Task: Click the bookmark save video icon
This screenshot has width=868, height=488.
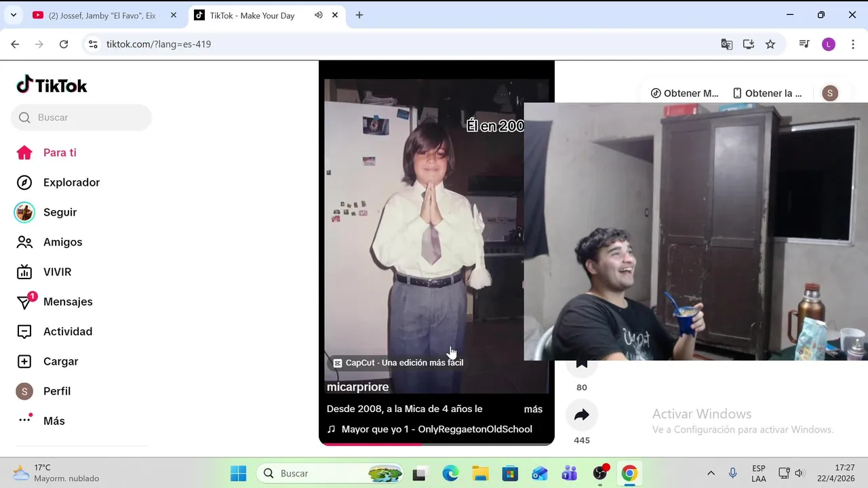Action: point(582,363)
